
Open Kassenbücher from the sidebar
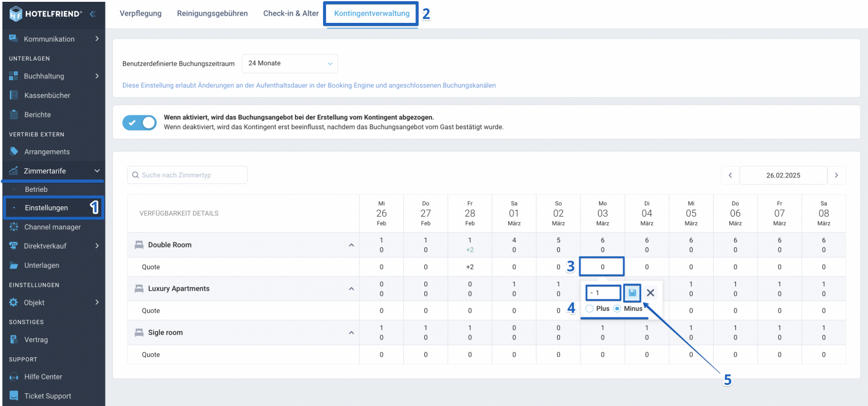pos(47,95)
